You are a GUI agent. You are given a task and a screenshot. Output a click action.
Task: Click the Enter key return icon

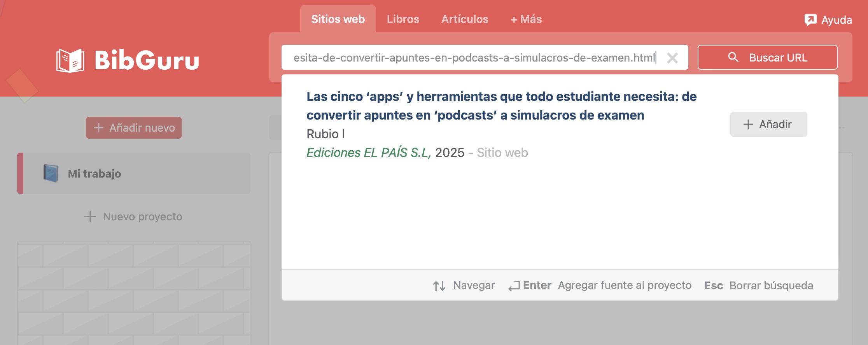tap(514, 286)
